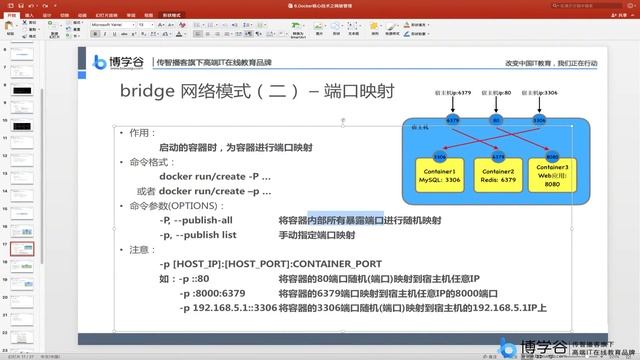Open the Shapes gallery
Image resolution: width=640 pixels, height=360 pixels.
[336, 29]
